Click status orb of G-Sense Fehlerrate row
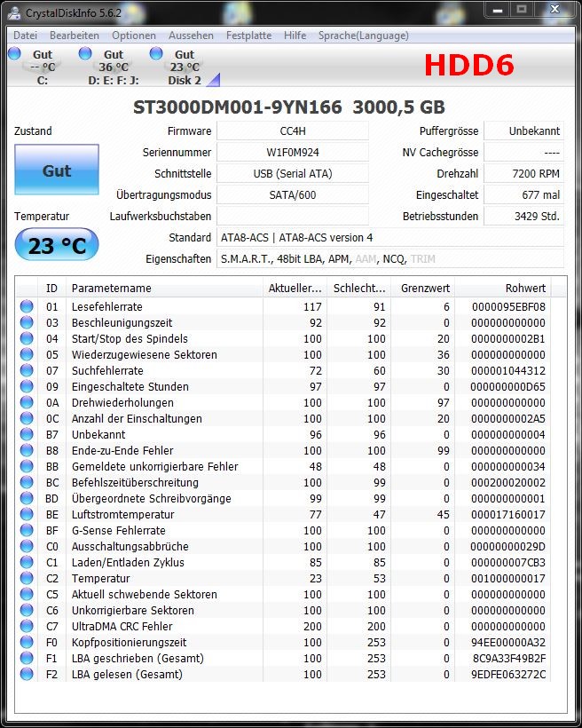Viewport: 582px width, 728px height. tap(27, 530)
